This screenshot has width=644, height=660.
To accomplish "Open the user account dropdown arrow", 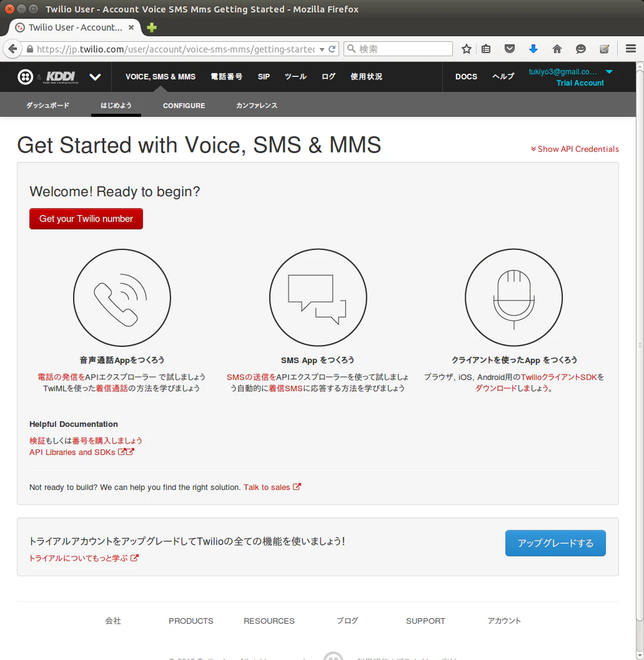I will pos(608,72).
